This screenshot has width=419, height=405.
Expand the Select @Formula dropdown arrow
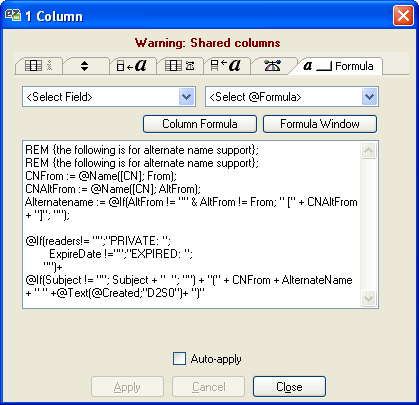369,97
